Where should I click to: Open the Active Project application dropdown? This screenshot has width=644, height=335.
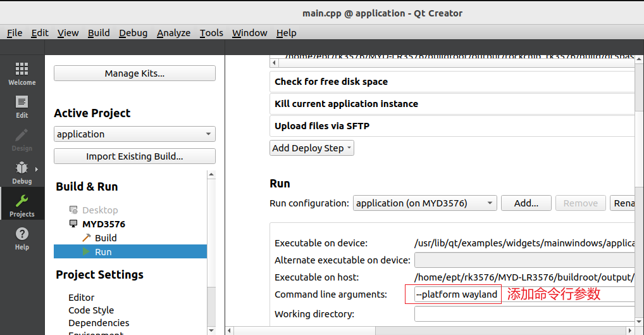(x=134, y=134)
